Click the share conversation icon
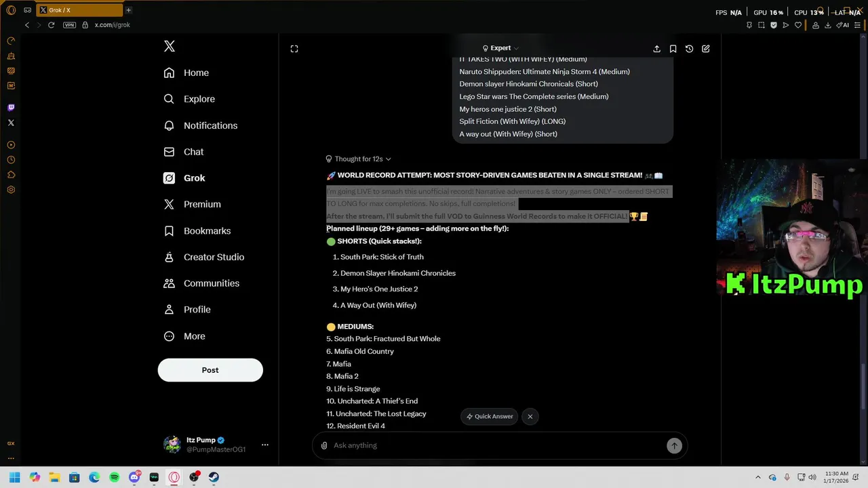The image size is (868, 488). [x=656, y=49]
